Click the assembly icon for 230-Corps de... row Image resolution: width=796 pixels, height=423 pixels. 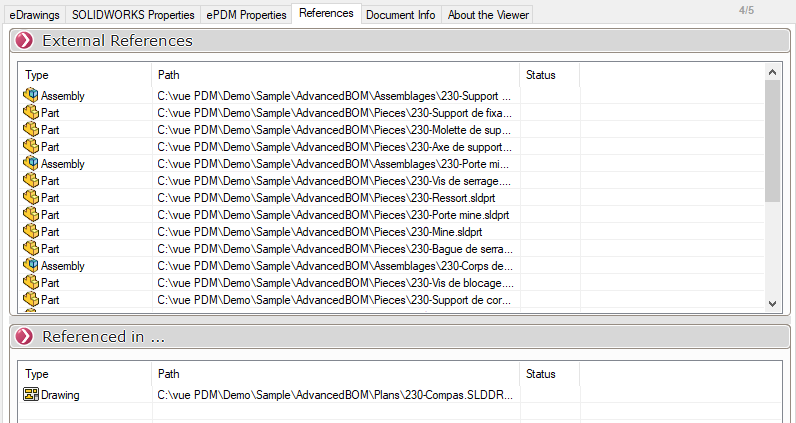pyautogui.click(x=31, y=266)
